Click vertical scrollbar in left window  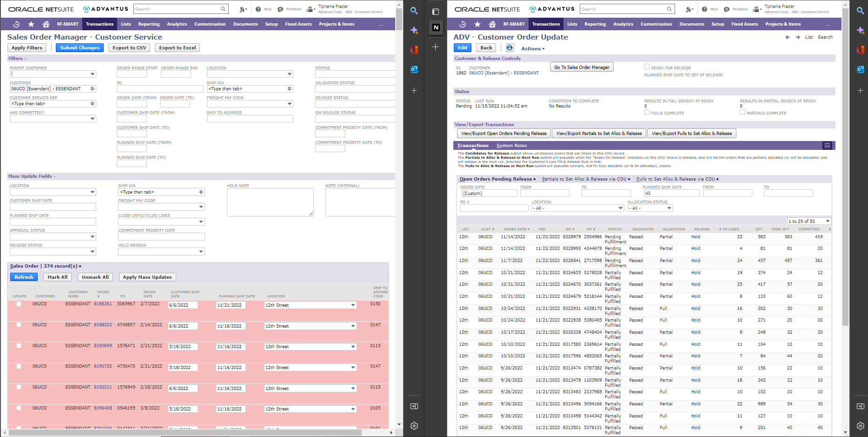pos(399,19)
